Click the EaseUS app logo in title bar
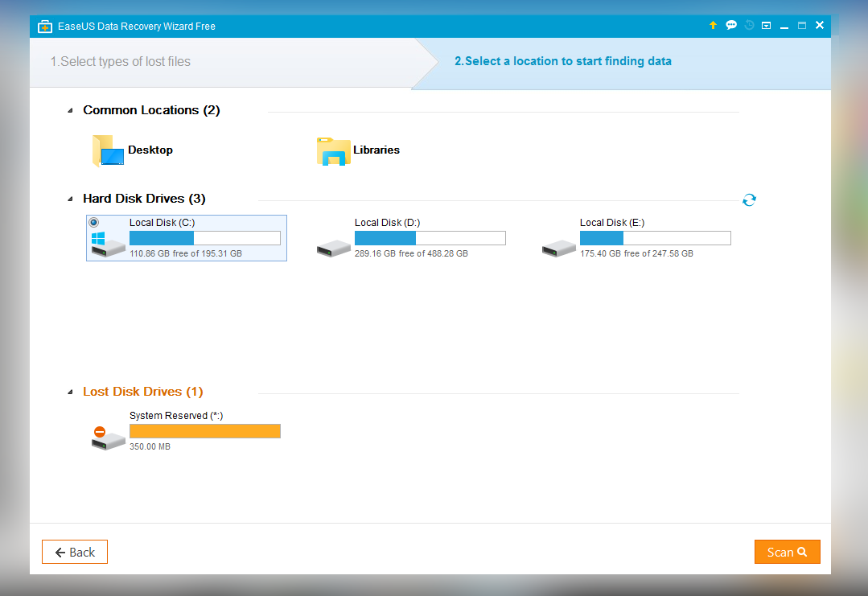The image size is (868, 596). click(x=45, y=26)
